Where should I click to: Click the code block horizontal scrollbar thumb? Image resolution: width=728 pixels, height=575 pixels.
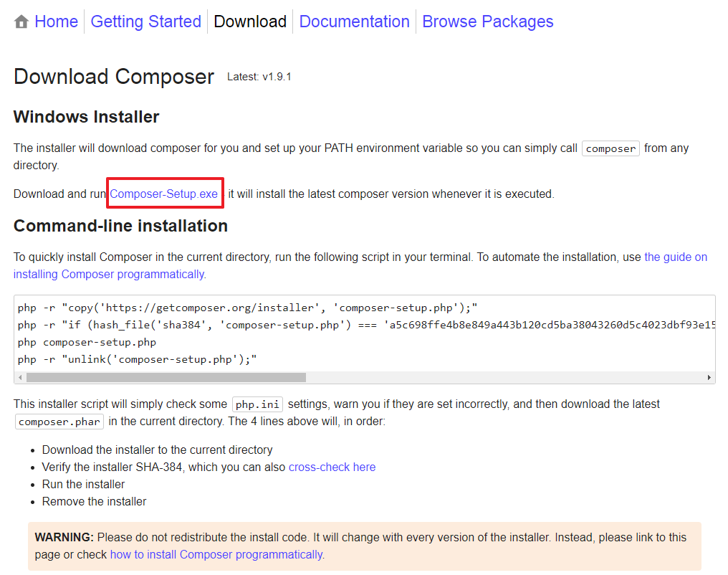click(166, 378)
